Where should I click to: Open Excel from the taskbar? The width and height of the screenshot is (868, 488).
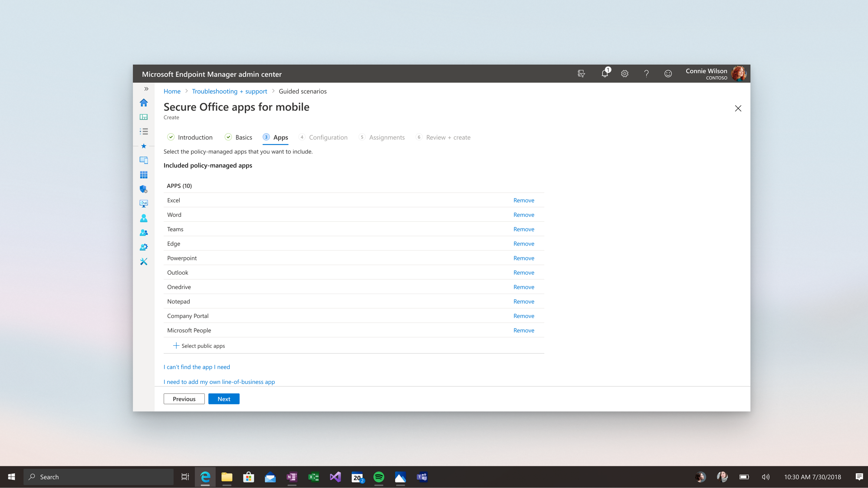pos(314,477)
